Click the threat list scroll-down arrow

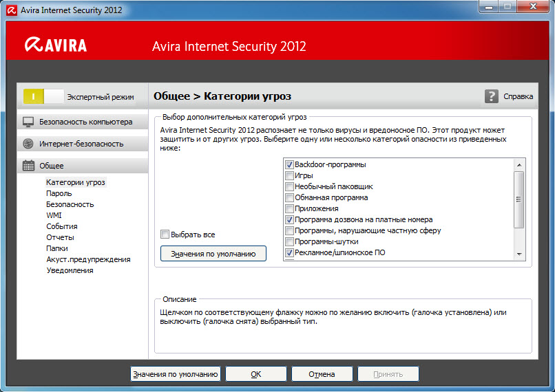(x=519, y=254)
